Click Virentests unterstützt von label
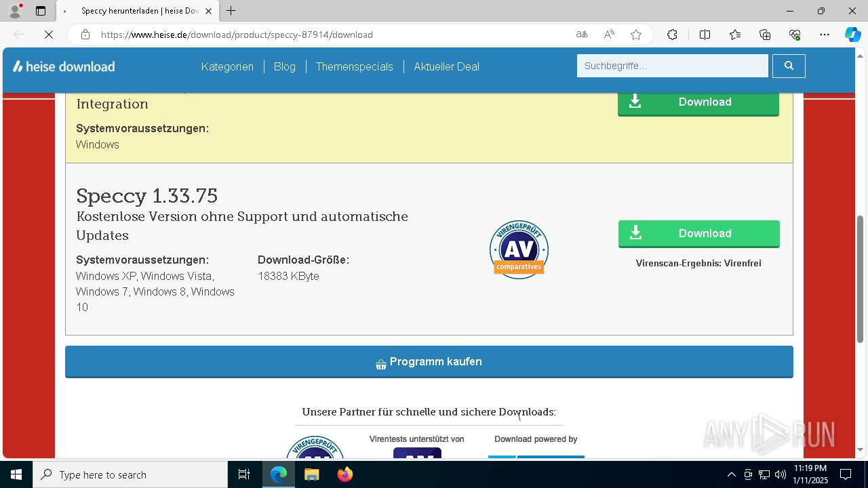868x488 pixels. tap(416, 439)
